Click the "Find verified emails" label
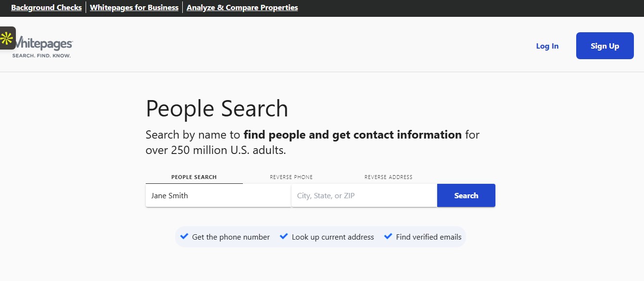Image resolution: width=644 pixels, height=281 pixels. coord(428,237)
